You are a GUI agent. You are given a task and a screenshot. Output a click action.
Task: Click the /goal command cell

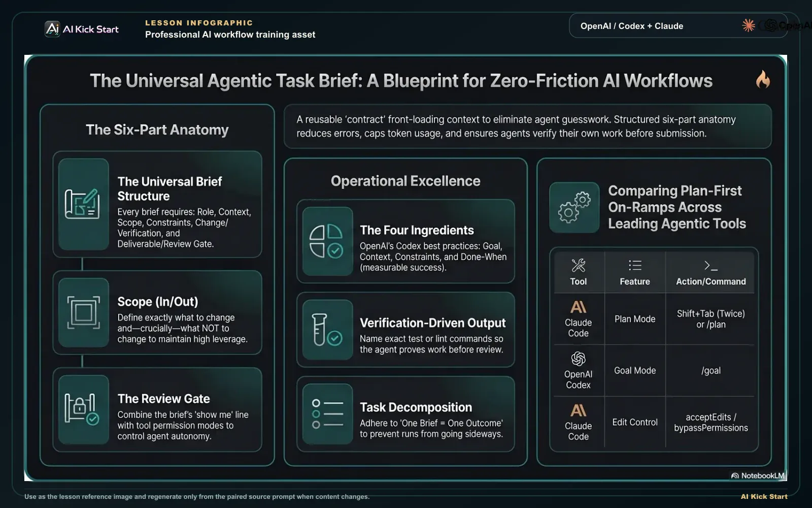click(710, 371)
